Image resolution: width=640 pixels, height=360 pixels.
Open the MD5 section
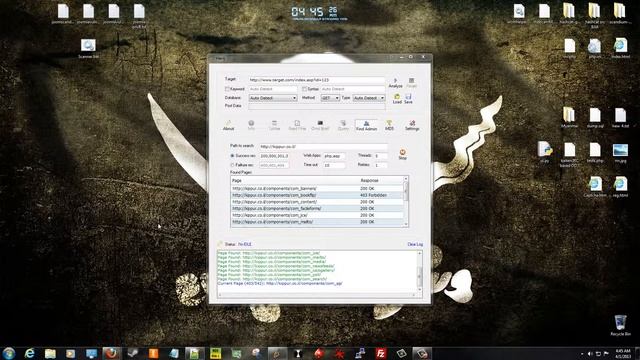[x=389, y=125]
